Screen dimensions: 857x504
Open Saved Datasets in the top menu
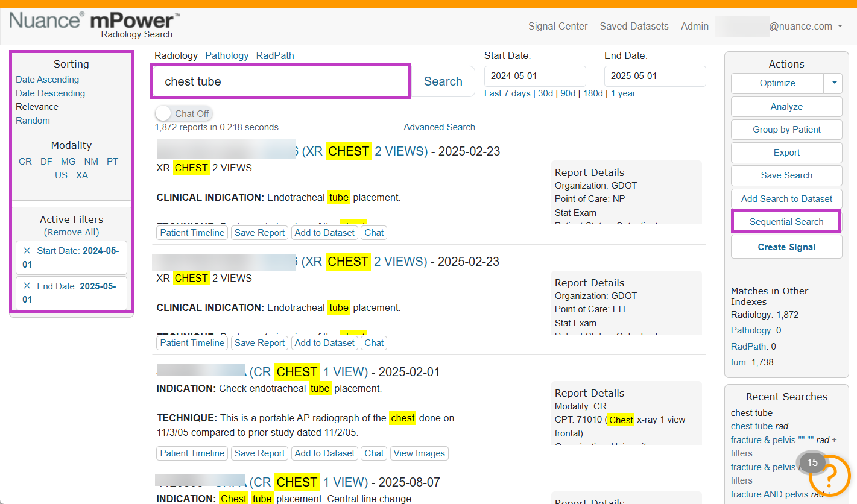(x=634, y=26)
